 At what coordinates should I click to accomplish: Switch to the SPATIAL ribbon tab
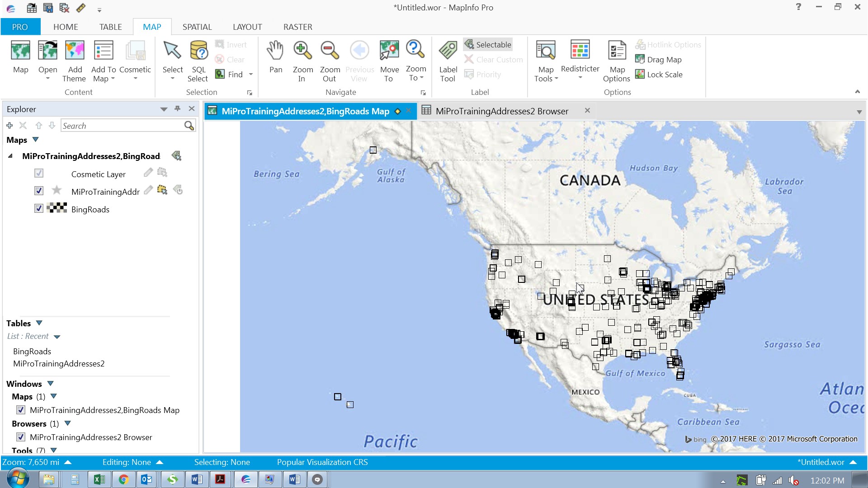(x=197, y=27)
